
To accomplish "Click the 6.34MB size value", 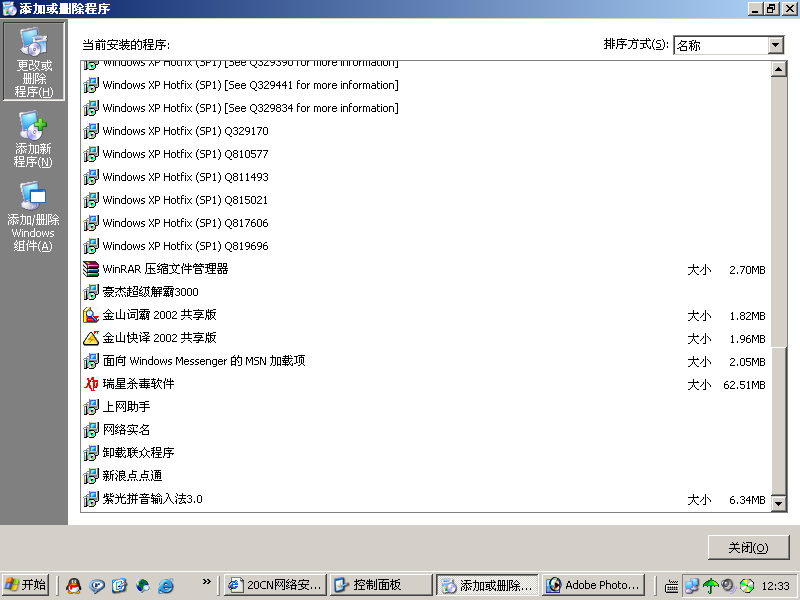I will (x=747, y=500).
